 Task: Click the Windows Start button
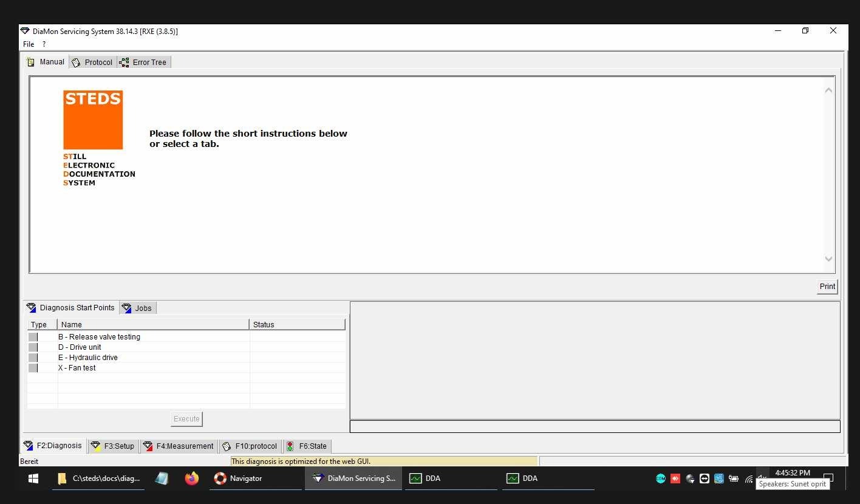pos(33,478)
